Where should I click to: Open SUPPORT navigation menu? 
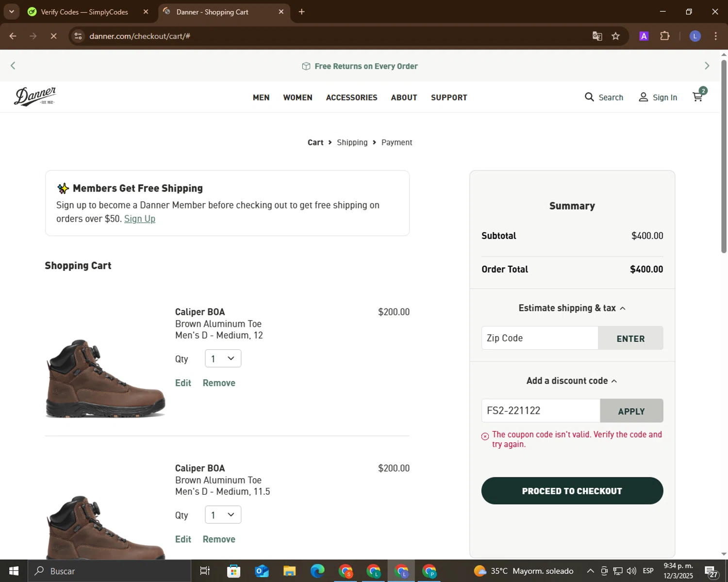(449, 97)
